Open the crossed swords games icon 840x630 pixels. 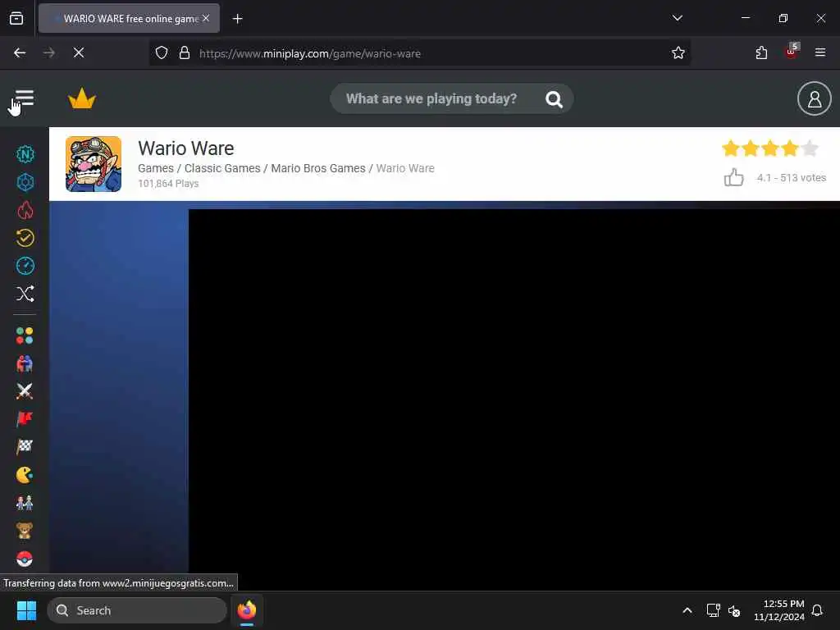[x=25, y=391]
